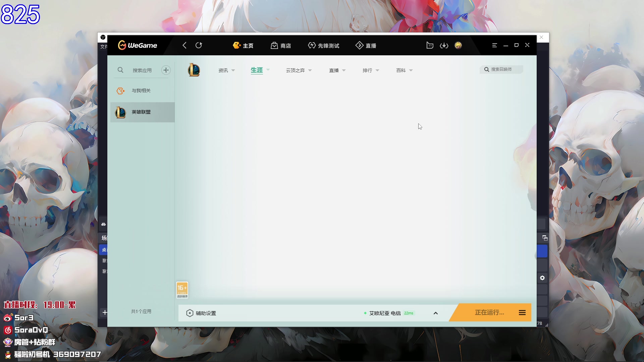Click the user avatar icon
Image resolution: width=644 pixels, height=362 pixels.
click(x=458, y=45)
